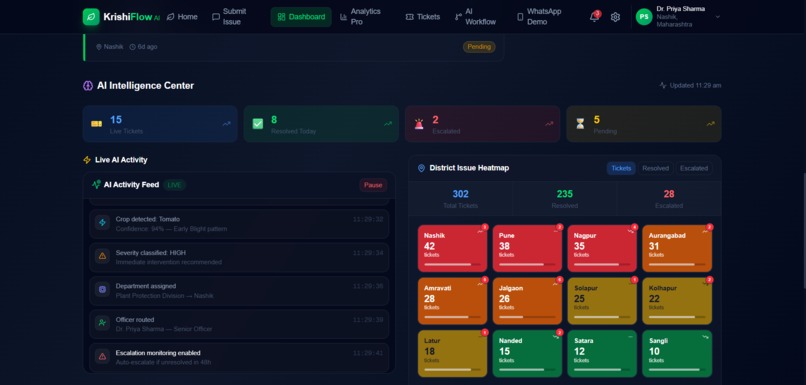The height and width of the screenshot is (385, 806).
Task: Click the Pending hourglass icon
Action: click(580, 124)
